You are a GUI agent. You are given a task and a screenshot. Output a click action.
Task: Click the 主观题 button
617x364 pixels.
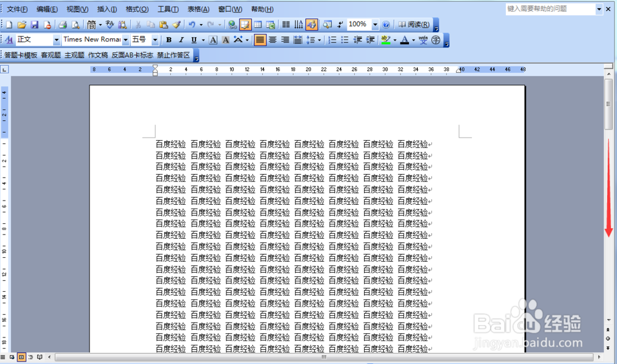click(x=75, y=55)
